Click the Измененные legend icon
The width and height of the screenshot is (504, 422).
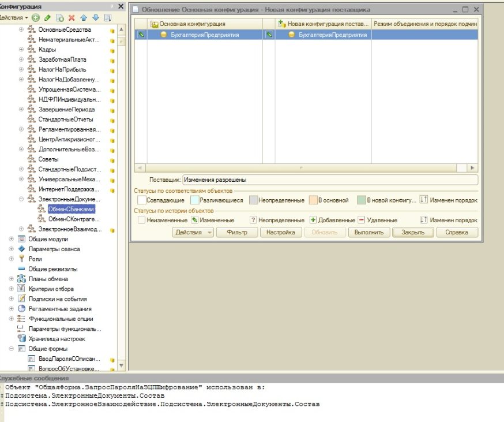pyautogui.click(x=194, y=220)
